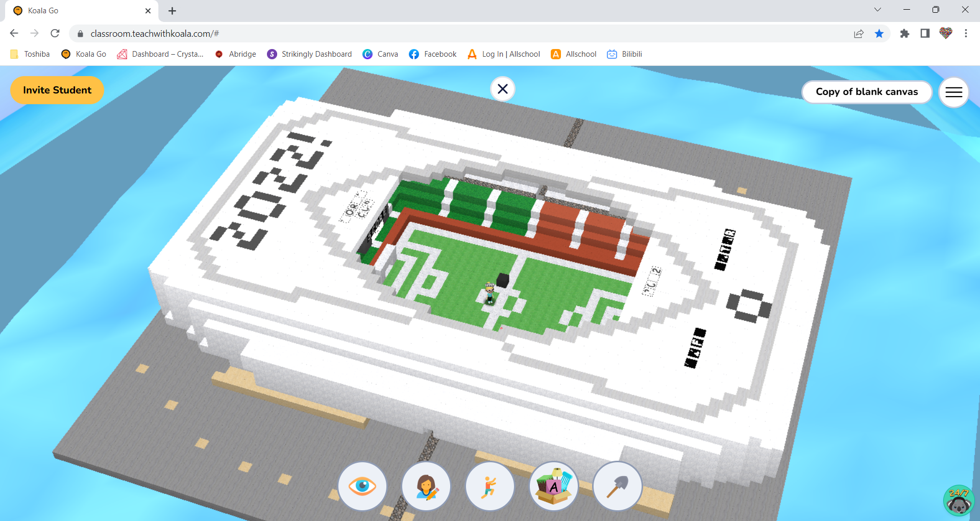980x521 pixels.
Task: Open the colorful heart profile avatar
Action: click(945, 33)
